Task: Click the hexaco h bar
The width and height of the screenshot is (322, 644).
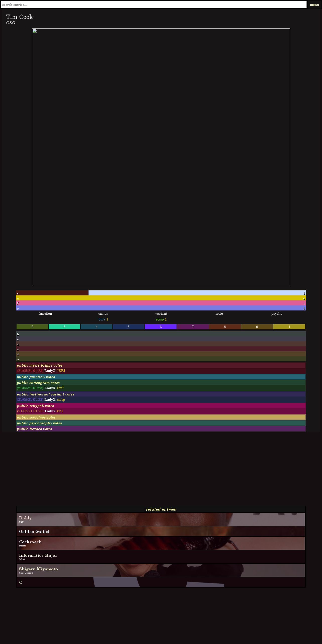Action: click(x=161, y=334)
